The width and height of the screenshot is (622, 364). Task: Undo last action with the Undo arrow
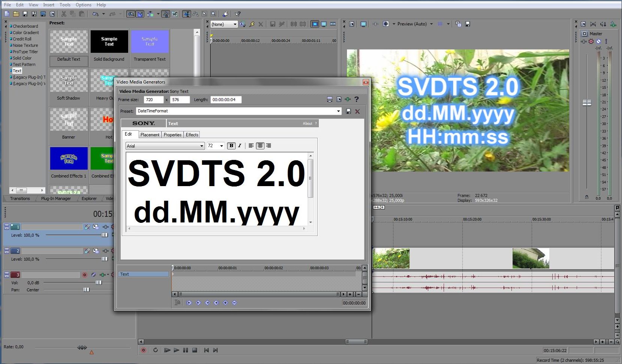[x=96, y=14]
